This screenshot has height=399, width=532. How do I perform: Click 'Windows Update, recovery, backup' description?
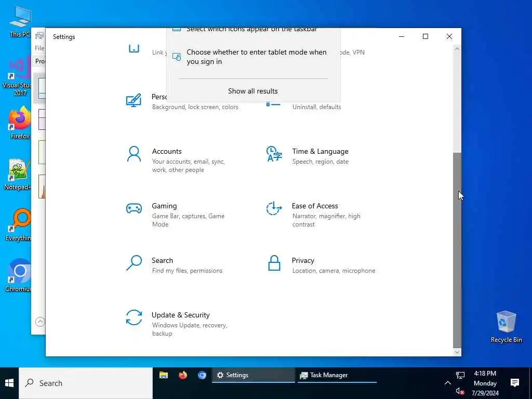189,329
